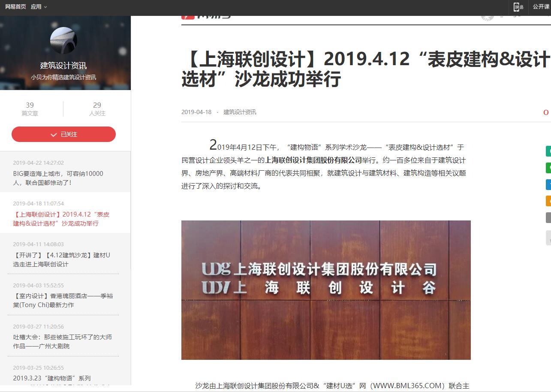This screenshot has width=551, height=392.
Task: Click the 小贝为你精选建筑设计资讯 tagline
Action: click(63, 78)
